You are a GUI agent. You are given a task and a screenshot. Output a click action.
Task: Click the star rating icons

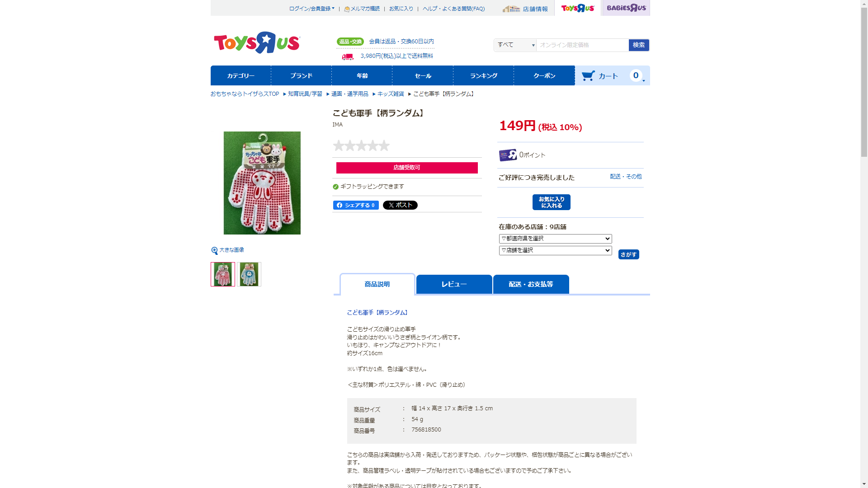[361, 145]
